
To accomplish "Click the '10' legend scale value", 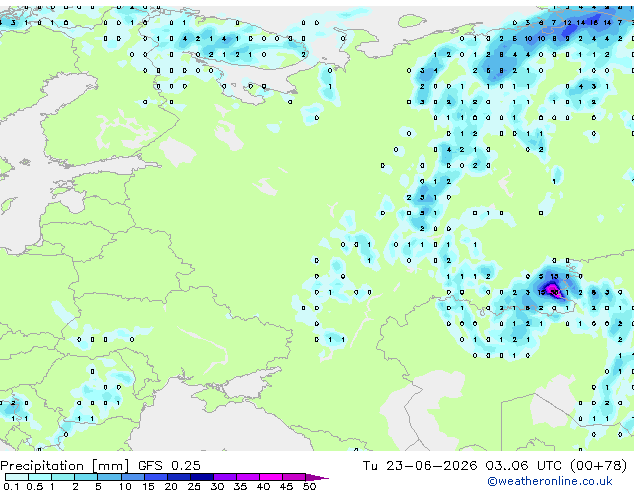I will click(125, 486).
